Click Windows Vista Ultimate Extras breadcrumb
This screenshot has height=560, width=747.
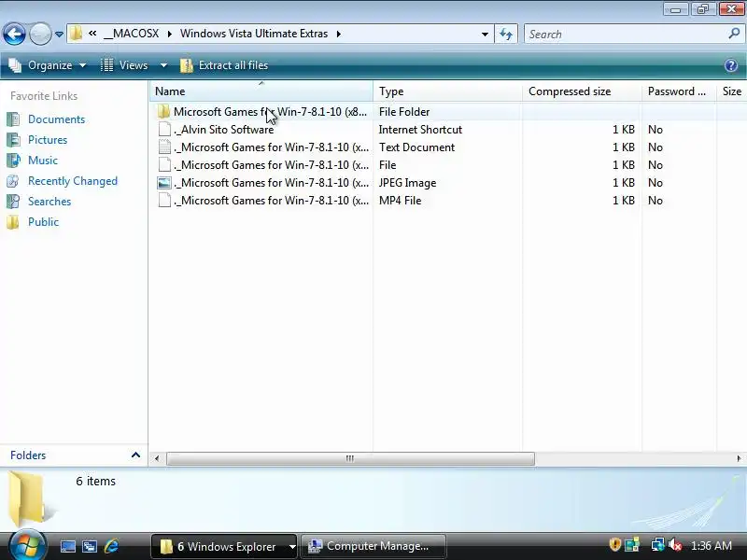pos(254,34)
